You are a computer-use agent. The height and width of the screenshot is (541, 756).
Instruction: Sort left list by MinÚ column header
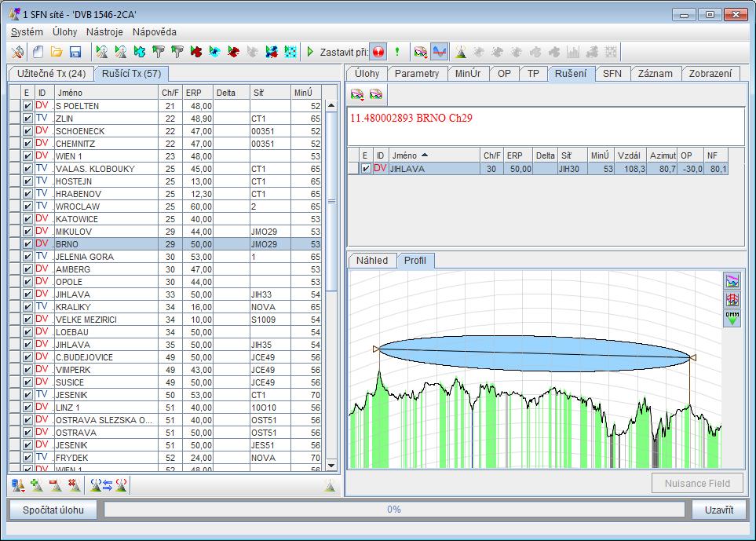pos(306,93)
